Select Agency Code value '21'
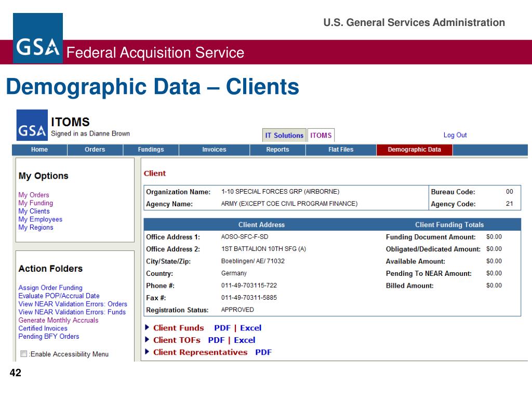Screen dimensions: 532x399 click(510, 204)
